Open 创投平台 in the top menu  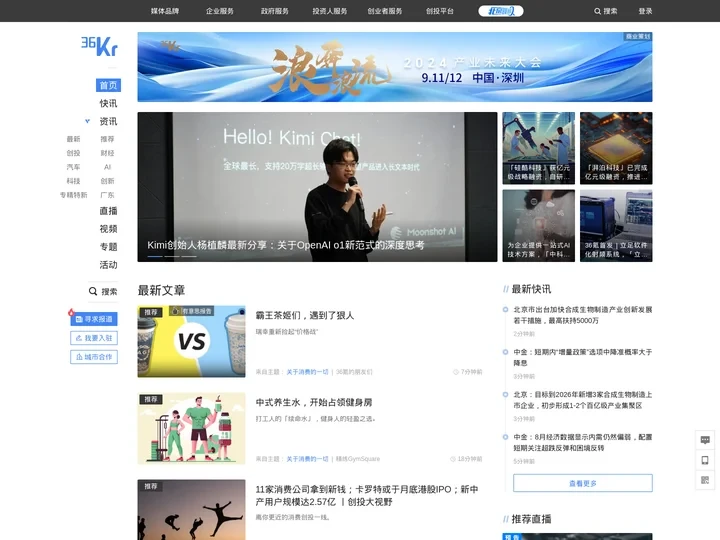pos(439,11)
